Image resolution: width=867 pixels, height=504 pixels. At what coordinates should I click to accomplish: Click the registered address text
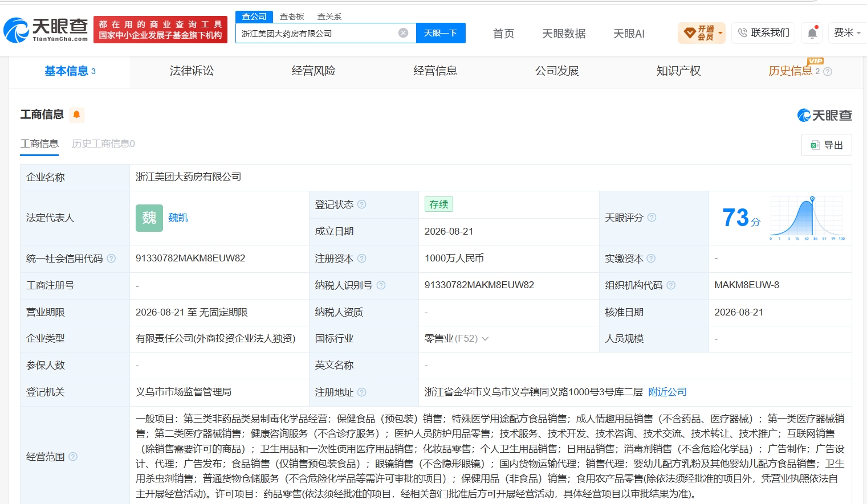(x=534, y=392)
